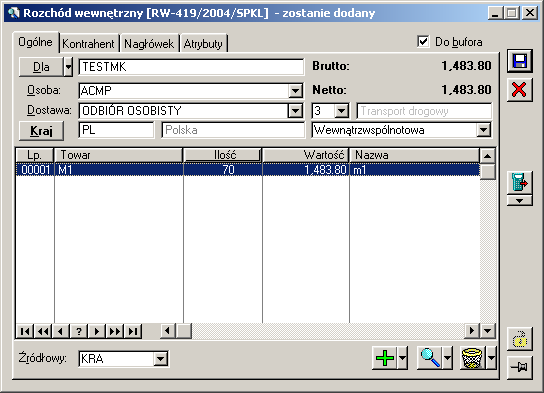Click the application icon in the title bar
This screenshot has height=393, width=544.
(14, 13)
